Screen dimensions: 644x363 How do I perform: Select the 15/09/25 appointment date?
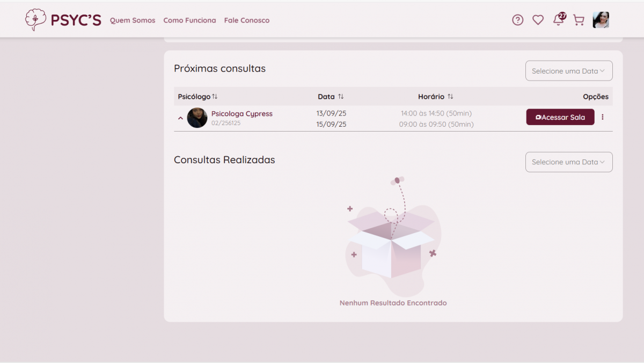(331, 125)
